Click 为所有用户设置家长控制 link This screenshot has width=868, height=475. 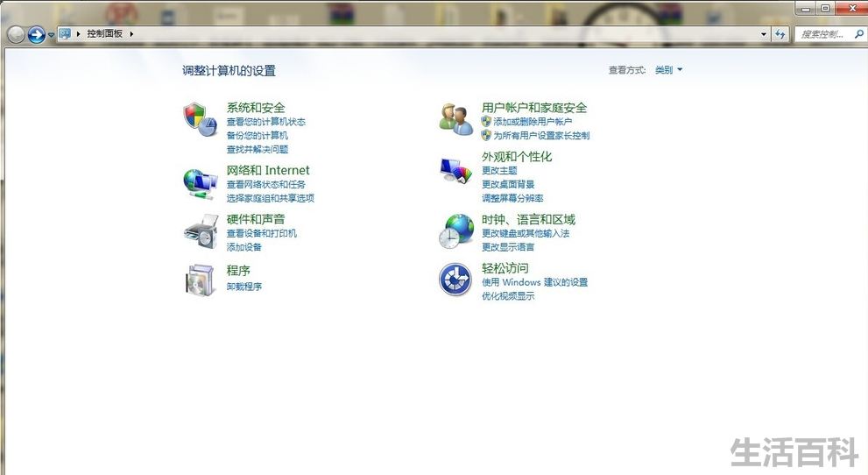click(541, 135)
